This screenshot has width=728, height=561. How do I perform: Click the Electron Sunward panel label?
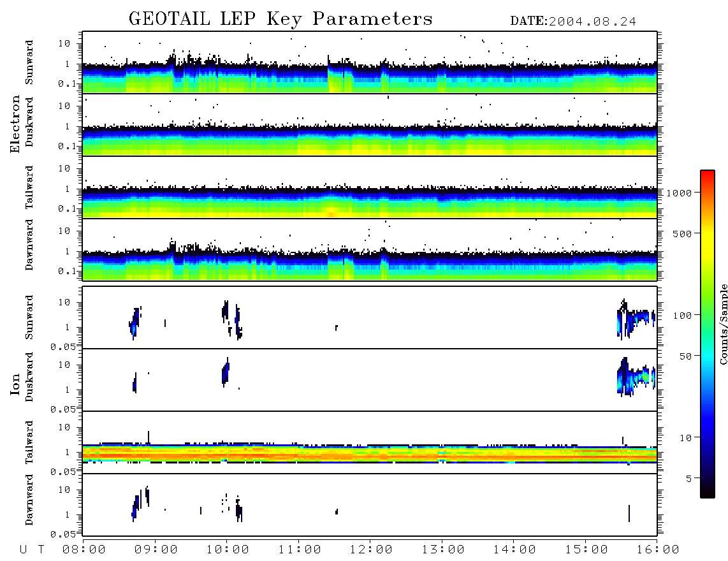(x=29, y=62)
